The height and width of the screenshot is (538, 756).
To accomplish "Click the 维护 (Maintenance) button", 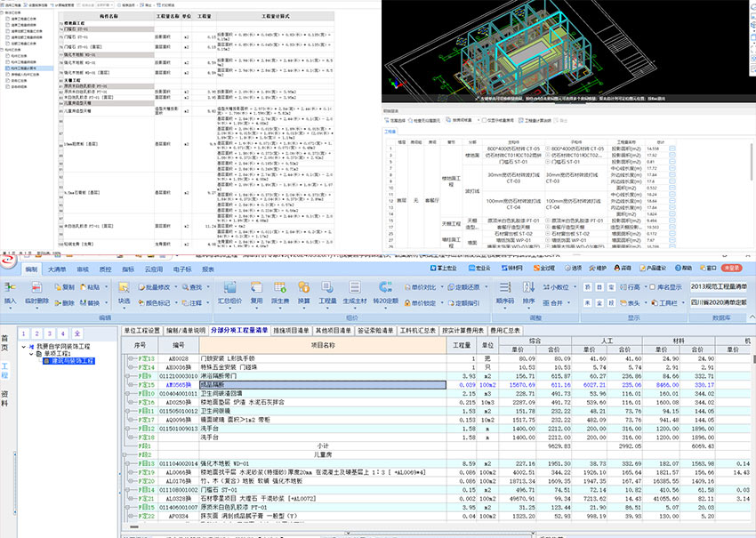I will [598, 268].
